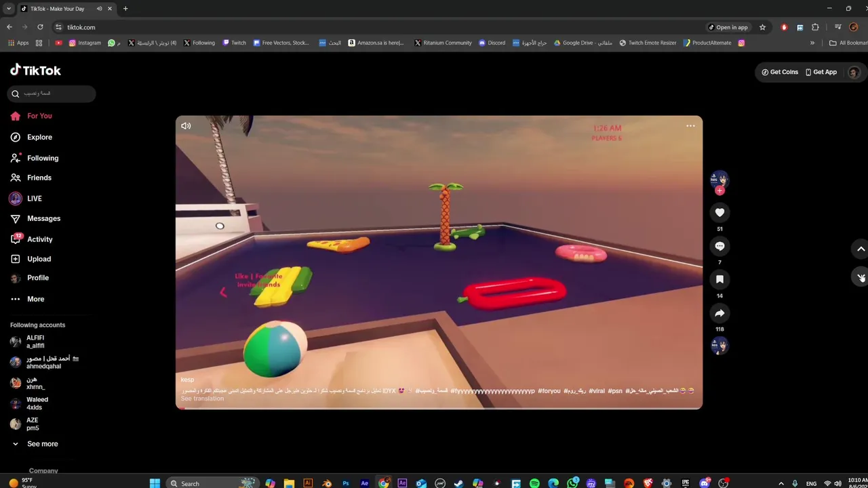Screen dimensions: 868x488
Task: Open the video's three-dot options menu
Action: click(690, 125)
